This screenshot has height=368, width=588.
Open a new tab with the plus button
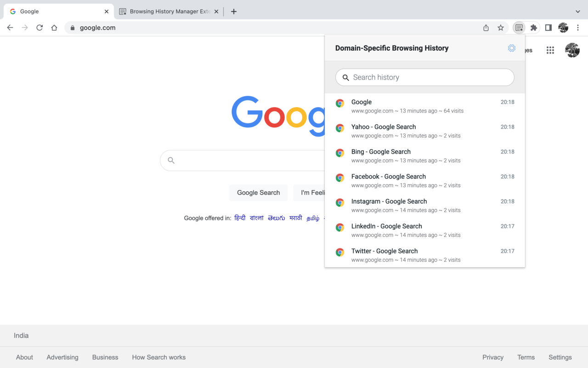pyautogui.click(x=234, y=11)
